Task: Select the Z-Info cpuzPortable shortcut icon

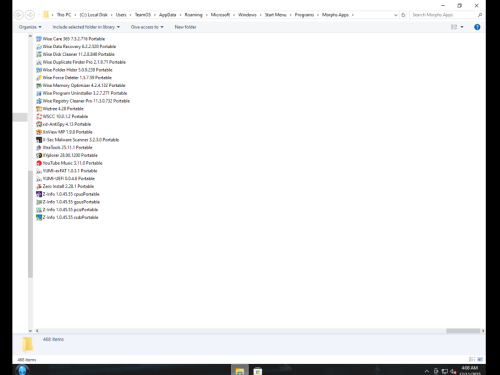Action: (x=39, y=194)
